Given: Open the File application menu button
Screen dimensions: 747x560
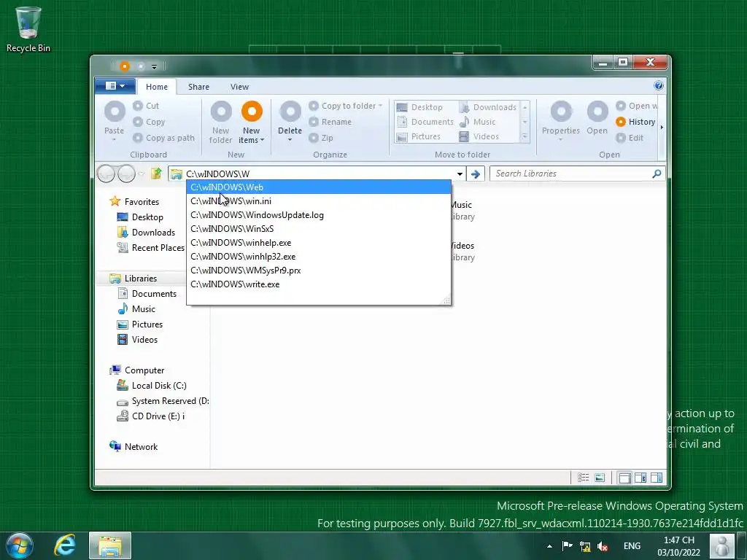Looking at the screenshot, I should [x=115, y=86].
